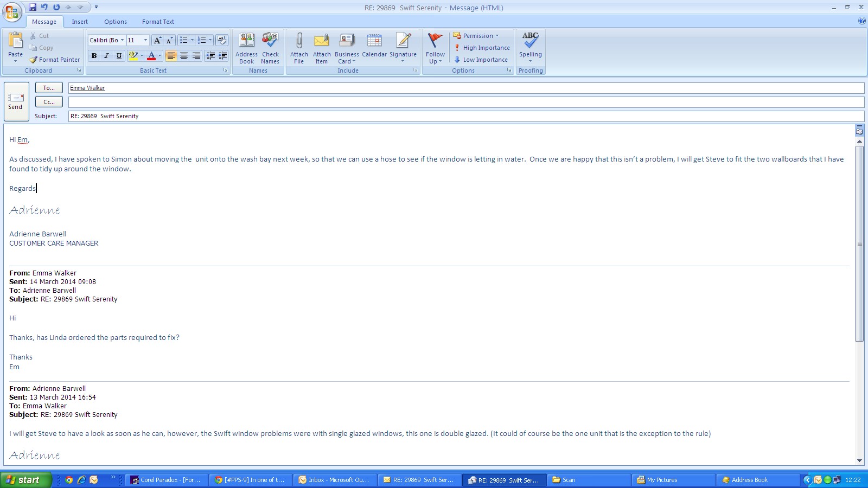Open the Format Text ribbon tab
This screenshot has height=488, width=868.
point(158,22)
